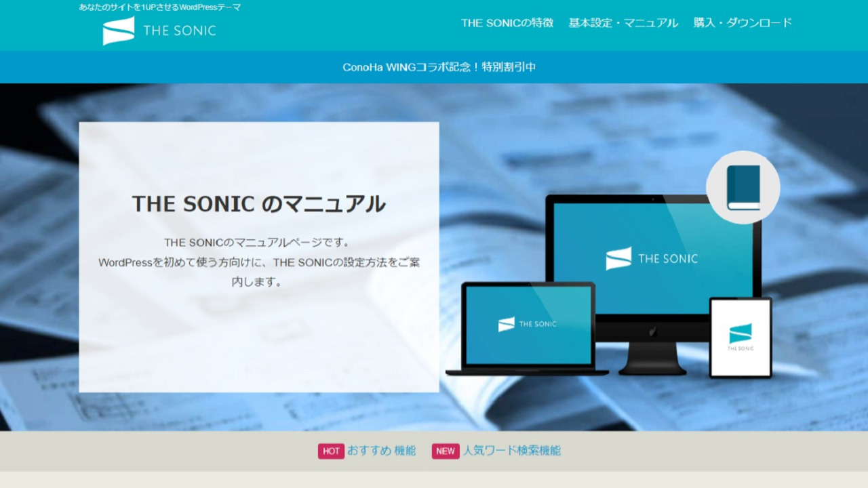Screen dimensions: 868x488
Task: Open 基本設定・マニュアル menu item
Action: point(623,23)
